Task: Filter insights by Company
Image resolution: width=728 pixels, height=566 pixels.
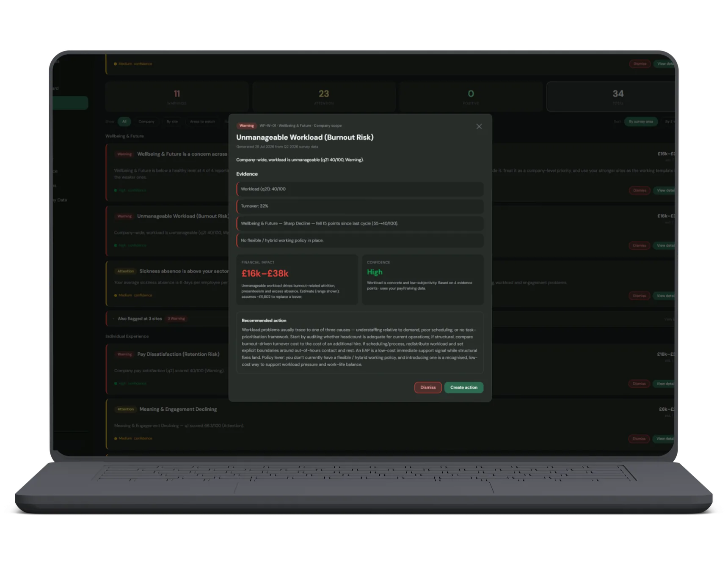Action: (146, 121)
